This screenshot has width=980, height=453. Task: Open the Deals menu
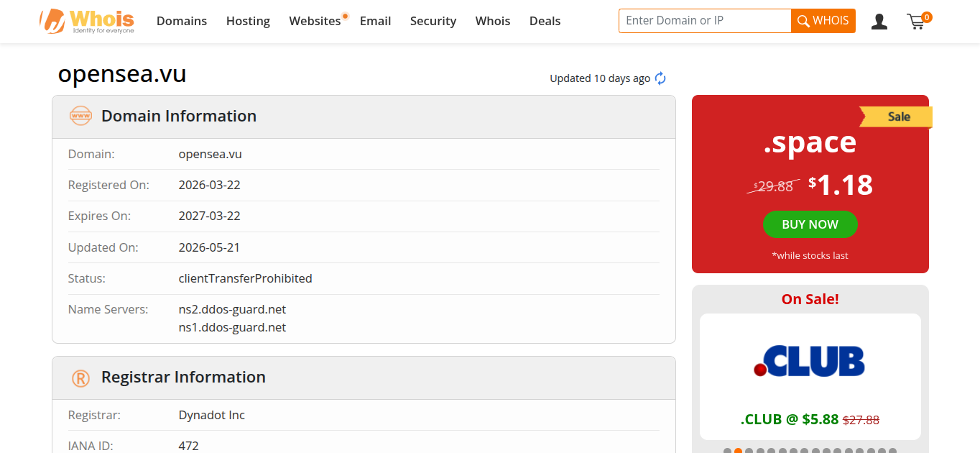(x=545, y=21)
